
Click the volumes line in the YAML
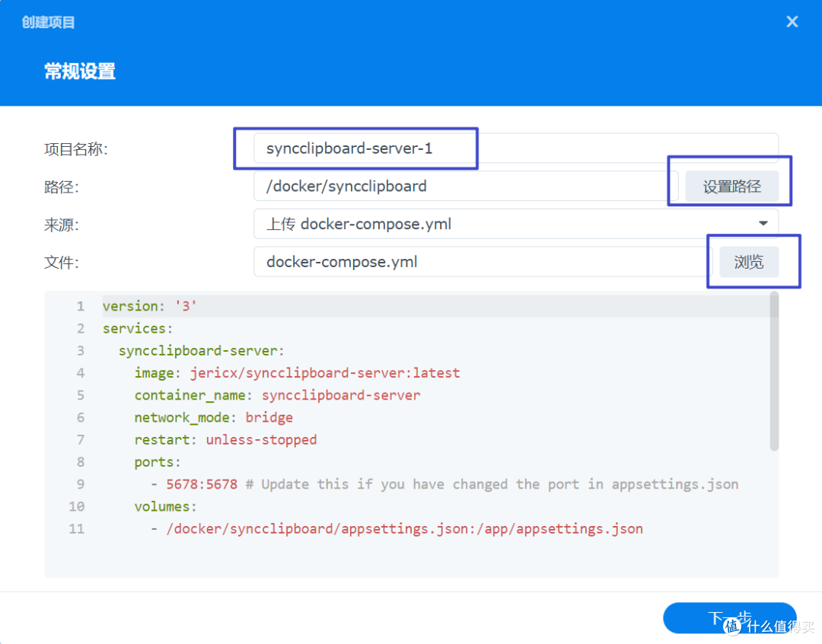(x=164, y=505)
